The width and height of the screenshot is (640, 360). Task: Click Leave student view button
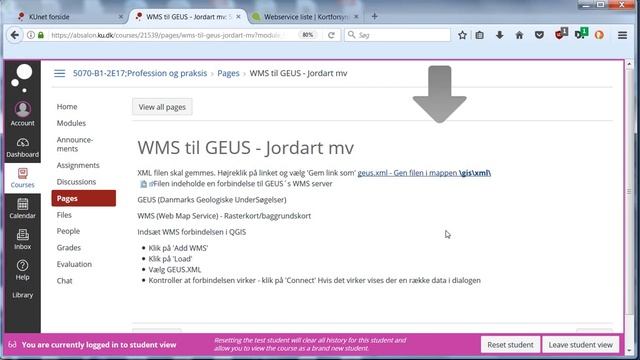click(x=580, y=345)
